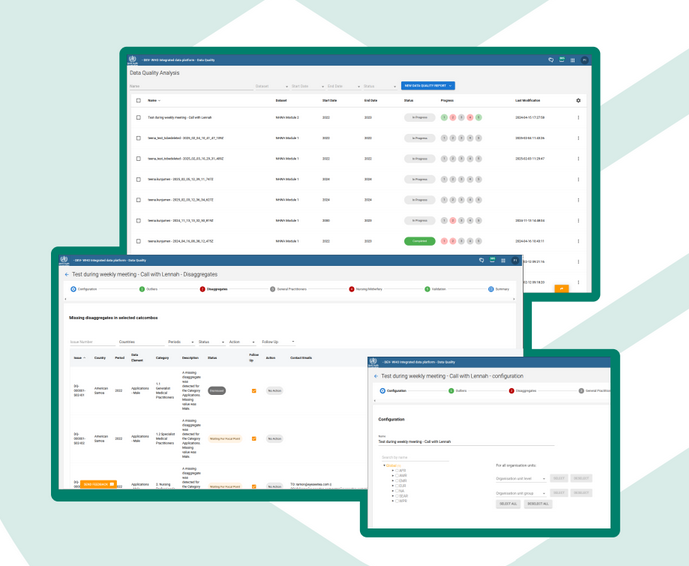689x566 pixels.
Task: Open the apps grid icon in the Disaggregates window header
Action: click(503, 261)
